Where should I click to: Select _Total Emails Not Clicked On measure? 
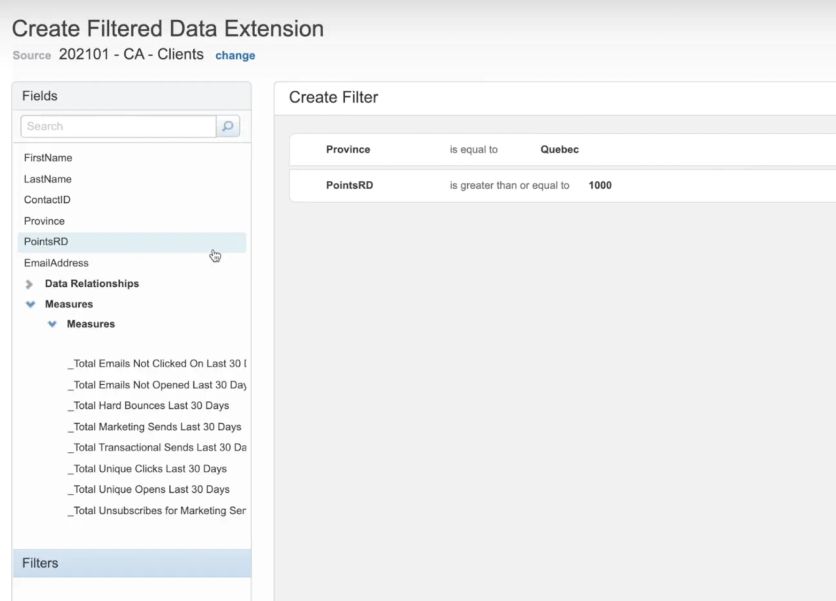click(157, 364)
